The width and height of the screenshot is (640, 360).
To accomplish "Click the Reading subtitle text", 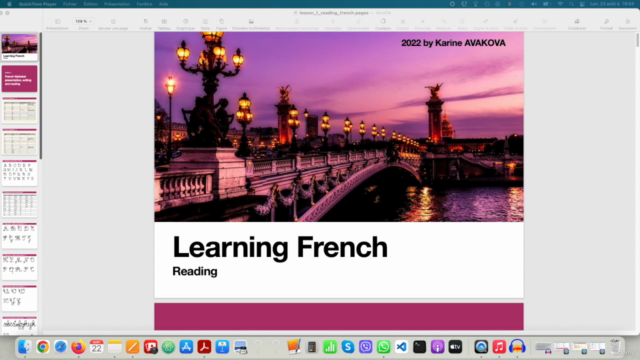I will point(195,271).
